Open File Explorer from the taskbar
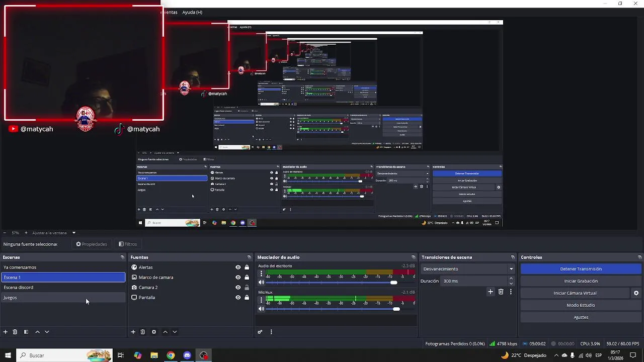Image resolution: width=644 pixels, height=362 pixels. pos(154,355)
